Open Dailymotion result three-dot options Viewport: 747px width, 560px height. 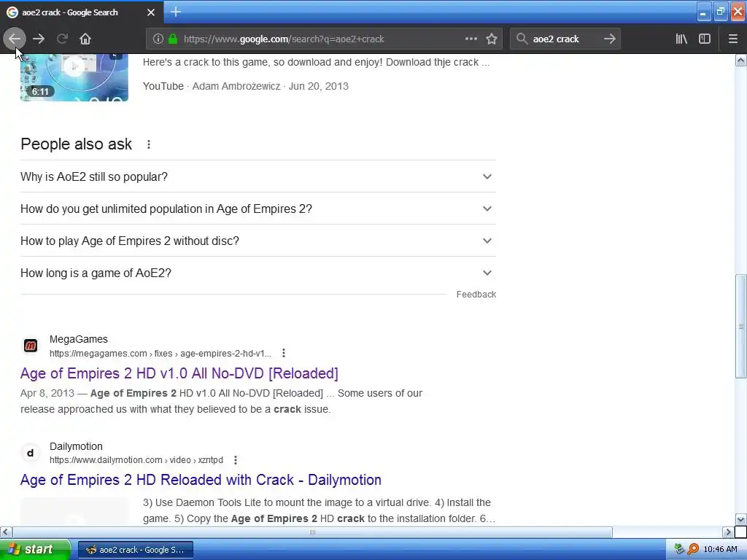point(236,460)
